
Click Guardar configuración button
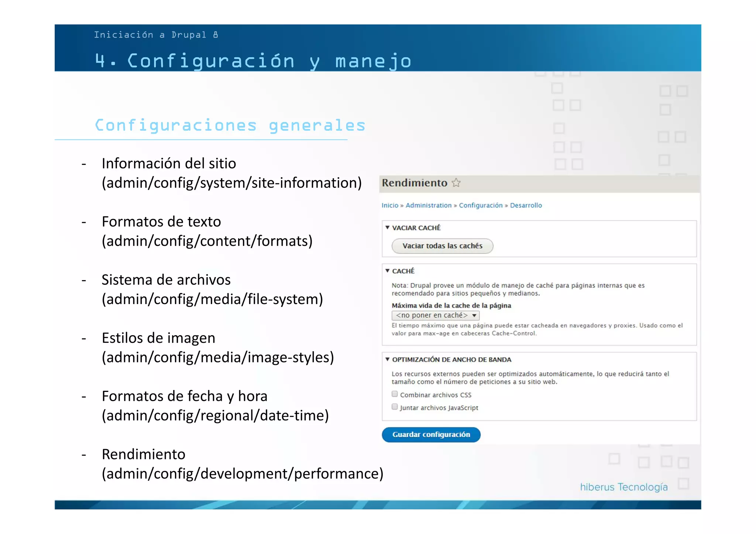click(x=431, y=434)
